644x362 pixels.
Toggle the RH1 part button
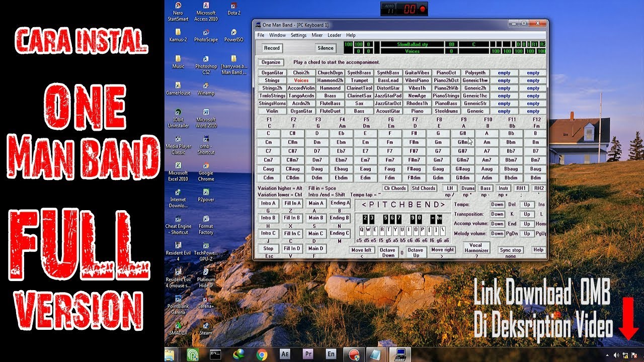pos(521,188)
